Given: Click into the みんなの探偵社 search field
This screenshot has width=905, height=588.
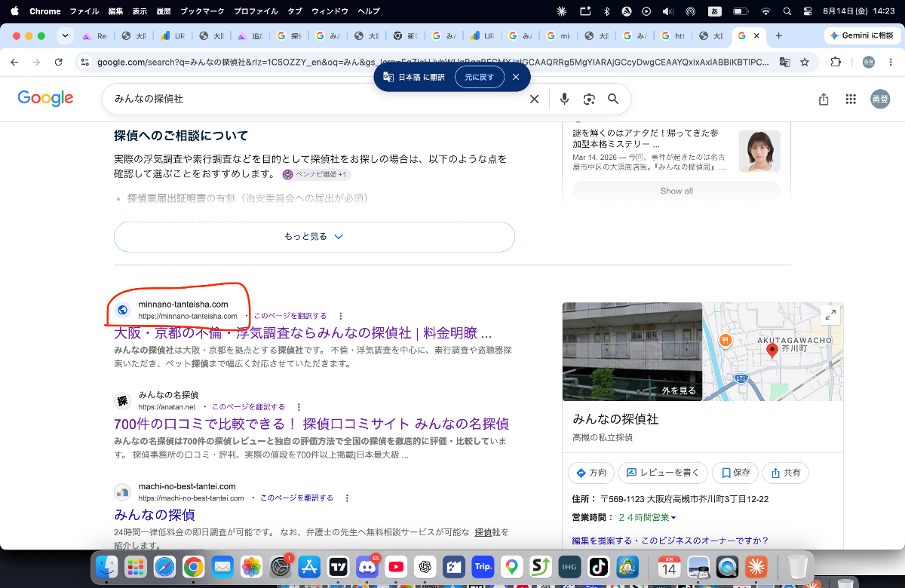Looking at the screenshot, I should point(317,99).
